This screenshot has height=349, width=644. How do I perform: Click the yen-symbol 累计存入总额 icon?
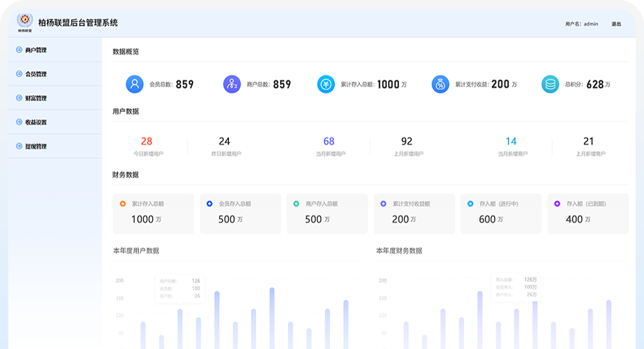click(x=326, y=84)
